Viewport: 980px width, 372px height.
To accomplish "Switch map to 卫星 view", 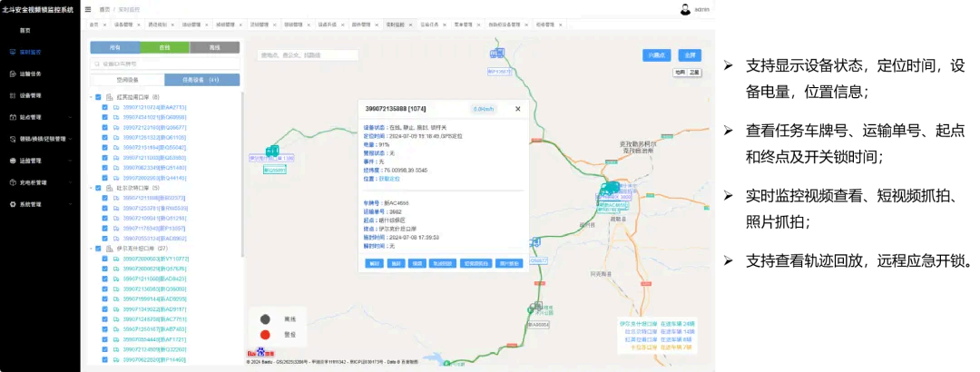I will 694,73.
